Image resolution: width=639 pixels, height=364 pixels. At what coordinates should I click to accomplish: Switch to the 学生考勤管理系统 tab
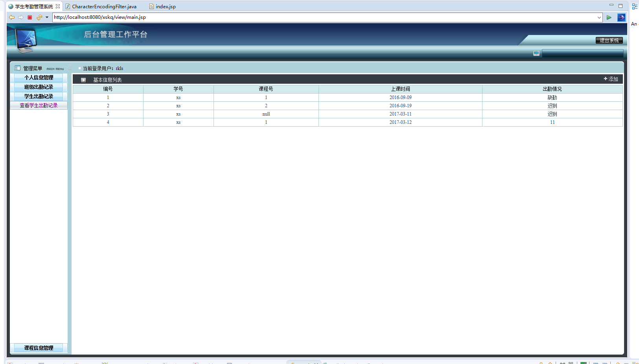click(x=34, y=6)
